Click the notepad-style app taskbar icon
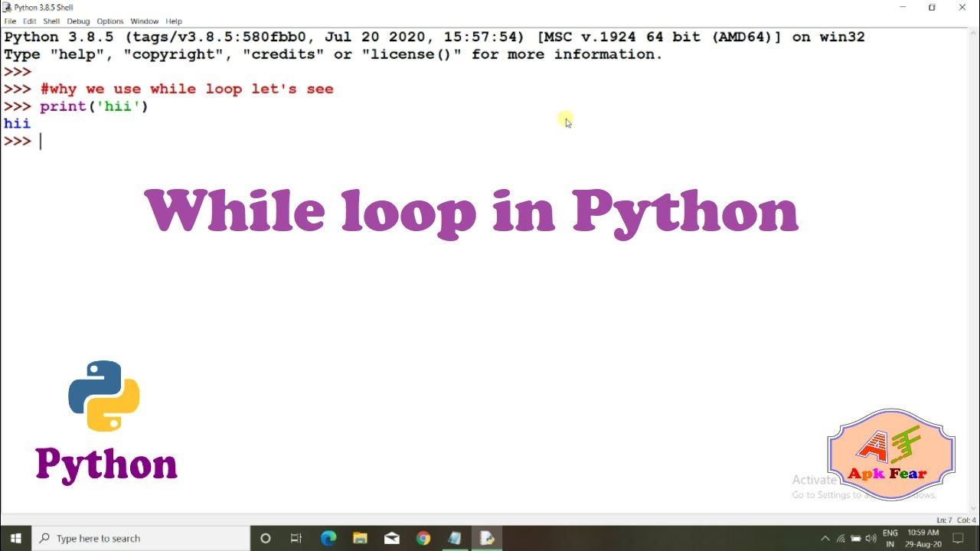Image resolution: width=980 pixels, height=551 pixels. (x=455, y=538)
